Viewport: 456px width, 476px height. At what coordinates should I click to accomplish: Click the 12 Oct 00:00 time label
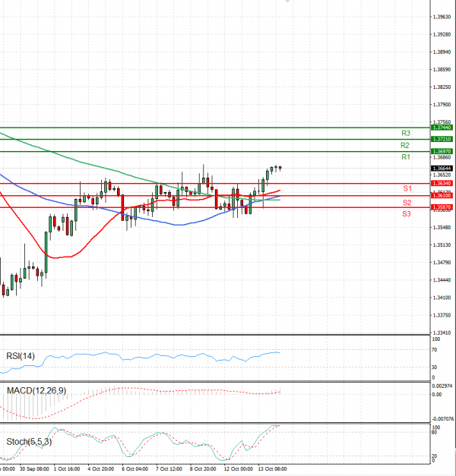coord(238,468)
